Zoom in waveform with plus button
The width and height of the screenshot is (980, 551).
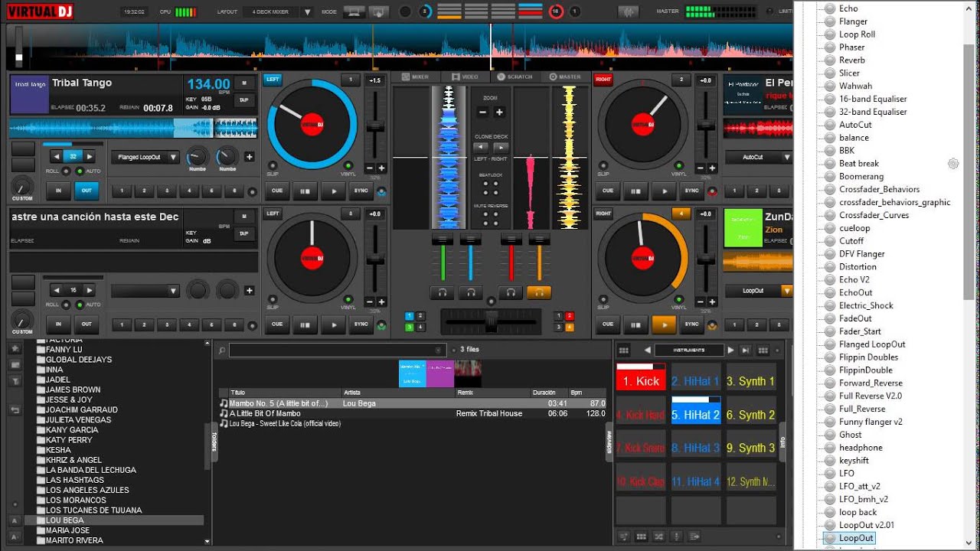[x=499, y=112]
